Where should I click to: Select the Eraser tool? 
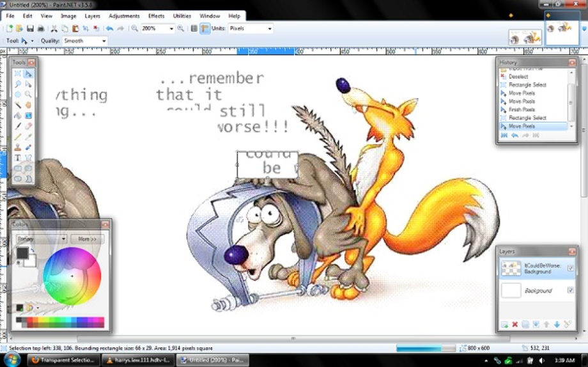29,126
